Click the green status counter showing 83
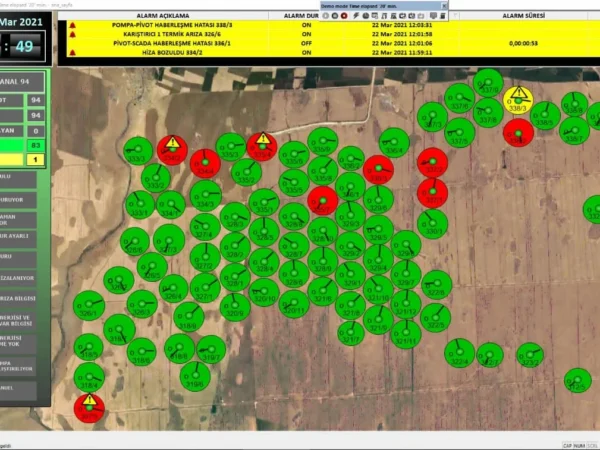 point(37,145)
